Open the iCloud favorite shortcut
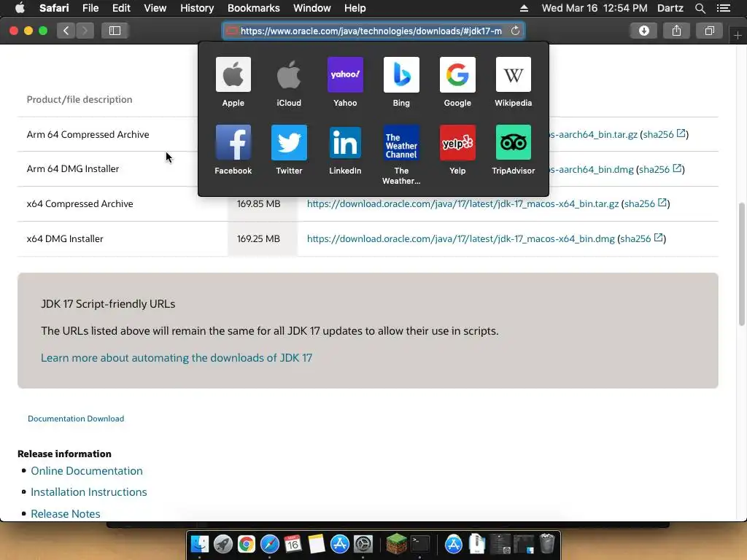Image resolution: width=747 pixels, height=560 pixels. pyautogui.click(x=289, y=74)
